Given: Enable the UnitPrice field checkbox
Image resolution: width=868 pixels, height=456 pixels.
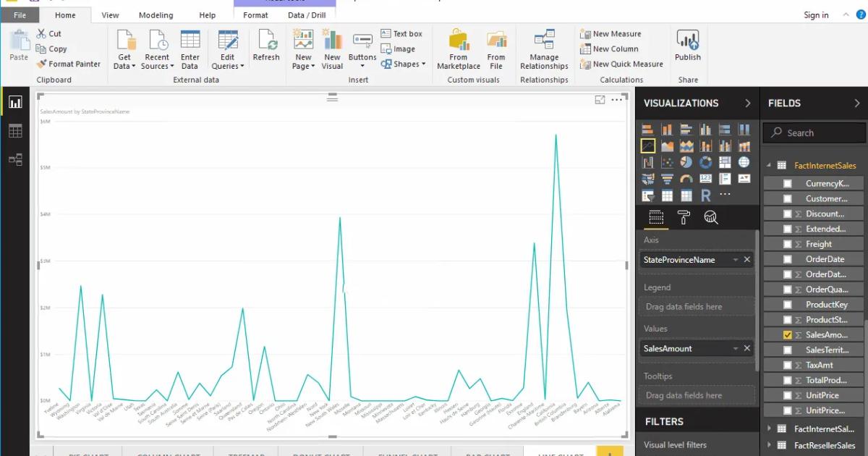Looking at the screenshot, I should click(788, 395).
